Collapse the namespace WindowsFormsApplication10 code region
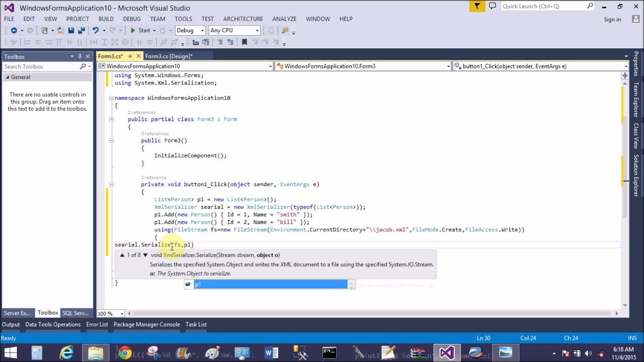 tap(112, 98)
